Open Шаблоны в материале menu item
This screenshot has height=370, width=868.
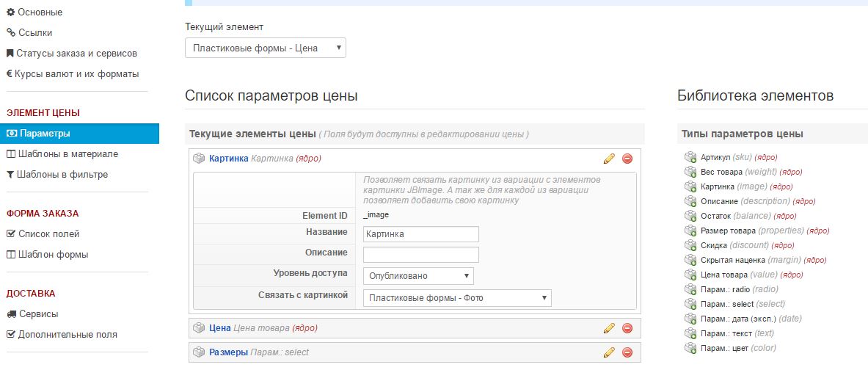pyautogui.click(x=68, y=154)
